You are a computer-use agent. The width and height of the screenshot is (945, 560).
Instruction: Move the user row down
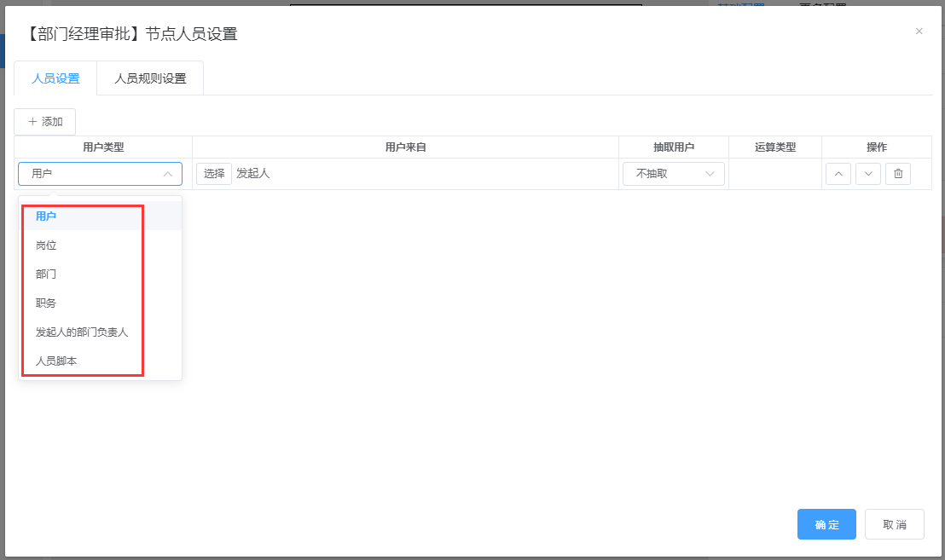[x=867, y=174]
